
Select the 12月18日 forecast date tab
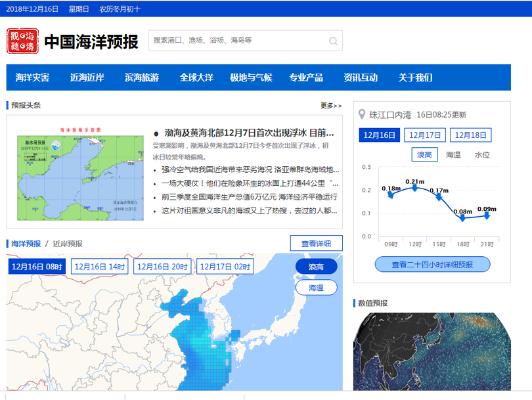470,135
